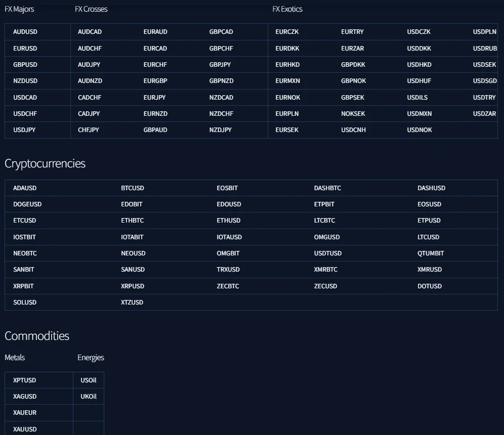This screenshot has width=504, height=435.
Task: Click the AUDUSD symbol in FX Majors
Action: [25, 32]
